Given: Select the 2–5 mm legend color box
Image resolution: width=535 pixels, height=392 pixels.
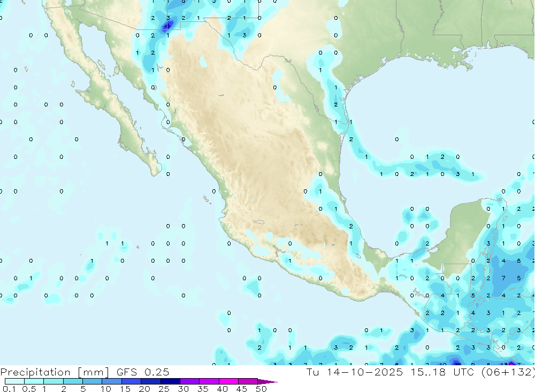Looking at the screenshot, I should tap(73, 381).
